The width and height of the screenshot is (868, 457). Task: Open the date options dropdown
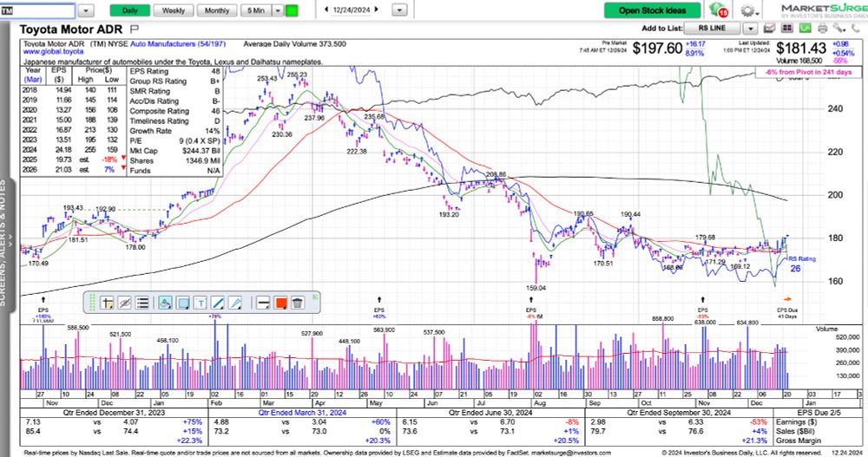[x=399, y=10]
